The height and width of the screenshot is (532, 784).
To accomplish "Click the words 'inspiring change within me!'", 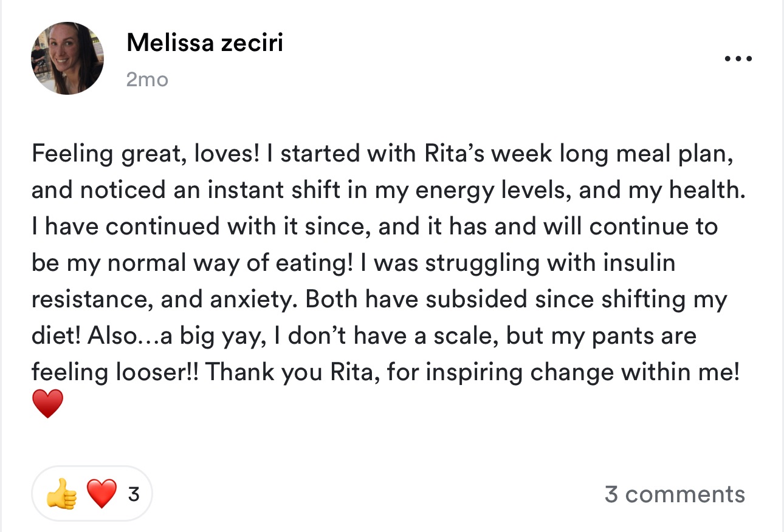I will [x=582, y=372].
